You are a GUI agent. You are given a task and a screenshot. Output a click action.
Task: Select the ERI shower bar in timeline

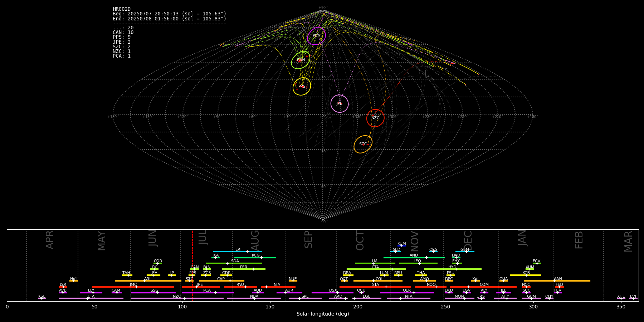238,252
